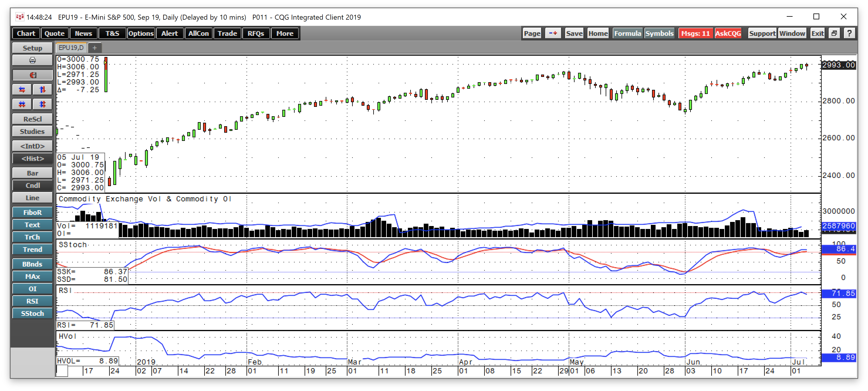Switch to intraday with <IntD>
This screenshot has height=391, width=868.
pyautogui.click(x=32, y=146)
